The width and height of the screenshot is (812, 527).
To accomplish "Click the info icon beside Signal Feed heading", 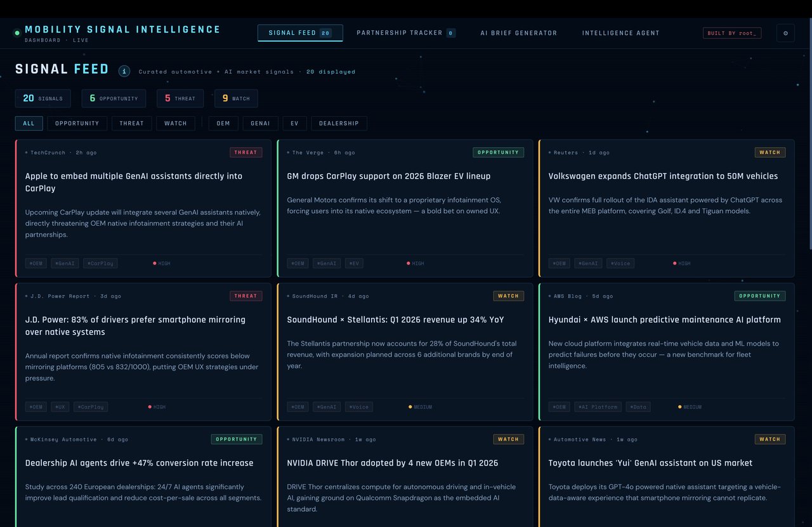I will pyautogui.click(x=124, y=71).
